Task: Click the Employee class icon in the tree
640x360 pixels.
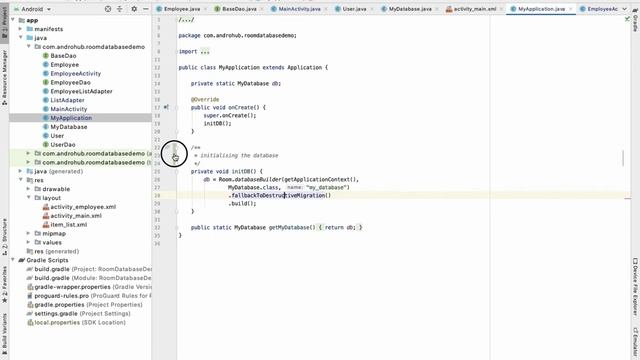Action: pos(46,64)
